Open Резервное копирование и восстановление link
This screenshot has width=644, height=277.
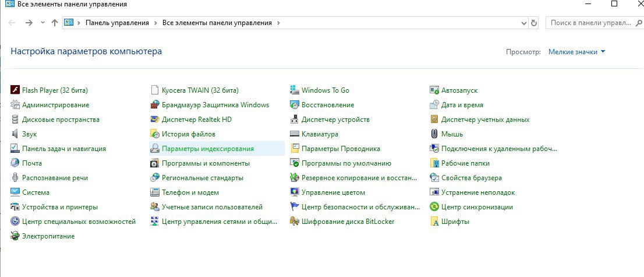click(x=359, y=178)
